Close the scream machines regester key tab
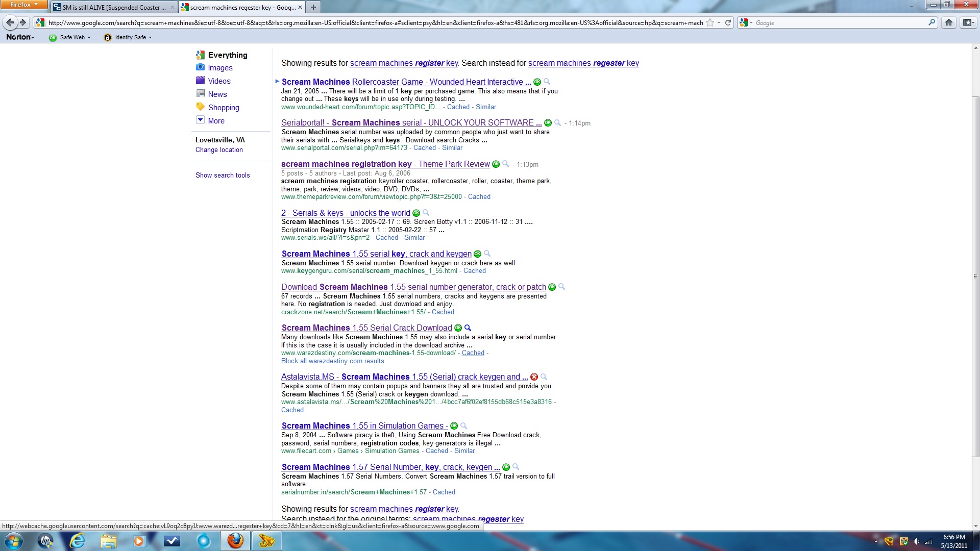Image resolution: width=980 pixels, height=551 pixels. (x=300, y=7)
